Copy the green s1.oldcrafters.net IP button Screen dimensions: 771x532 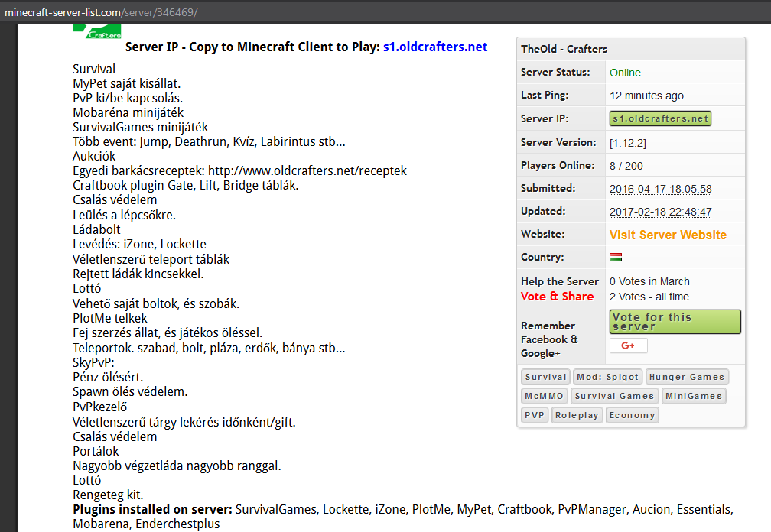[x=660, y=118]
